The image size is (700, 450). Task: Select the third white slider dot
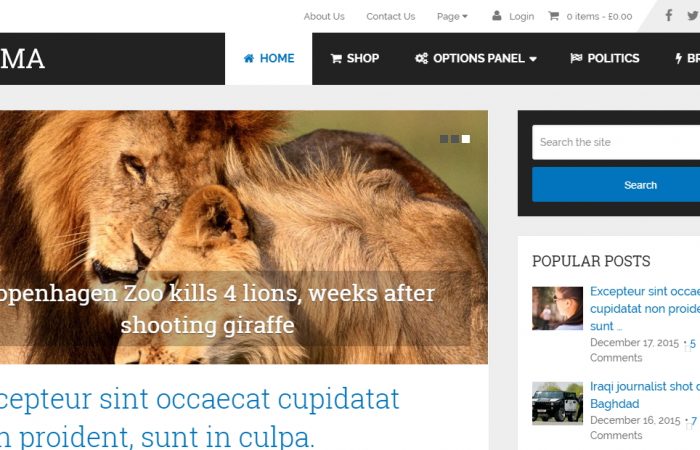[x=466, y=139]
